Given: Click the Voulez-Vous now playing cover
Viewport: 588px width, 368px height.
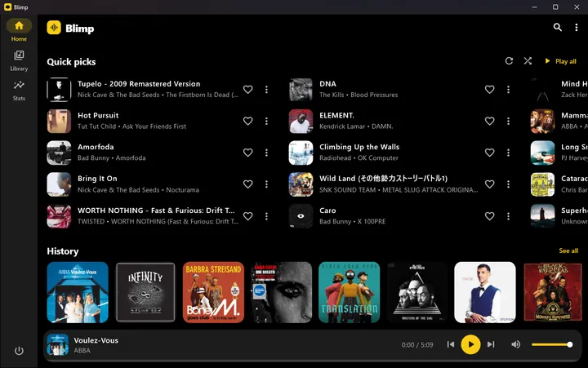Looking at the screenshot, I should [x=57, y=344].
